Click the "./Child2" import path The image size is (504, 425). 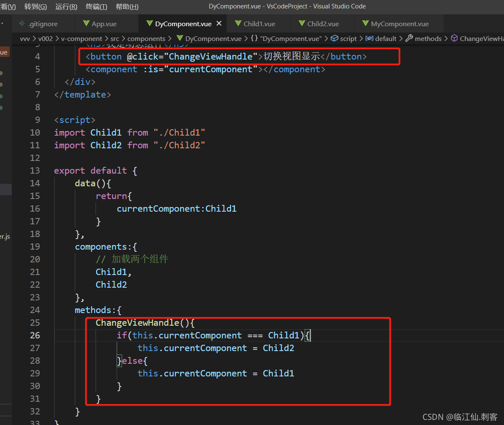(179, 145)
